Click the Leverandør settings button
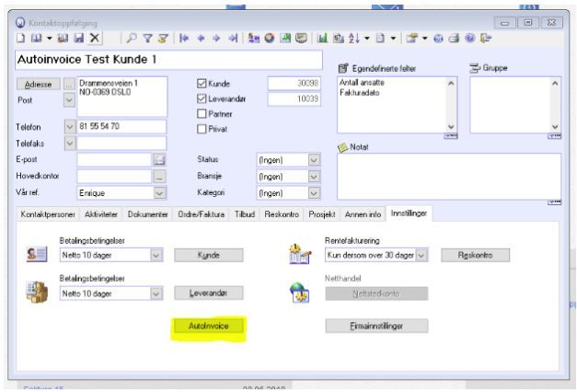Image resolution: width=577 pixels, height=392 pixels. [x=208, y=293]
